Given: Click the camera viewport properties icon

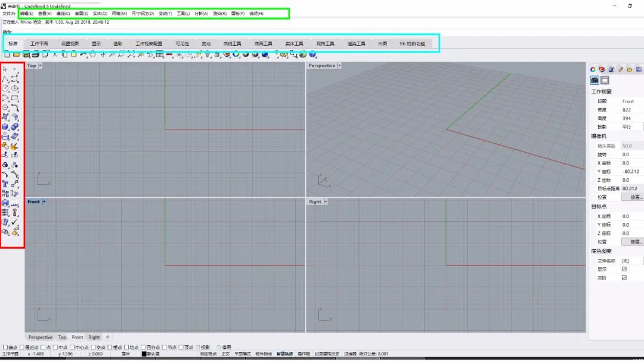Looking at the screenshot, I should click(595, 80).
